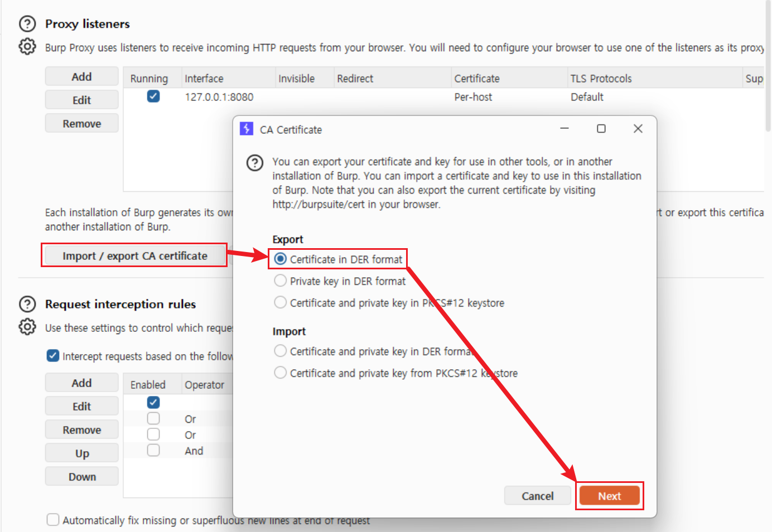Add a new proxy listener

[81, 76]
